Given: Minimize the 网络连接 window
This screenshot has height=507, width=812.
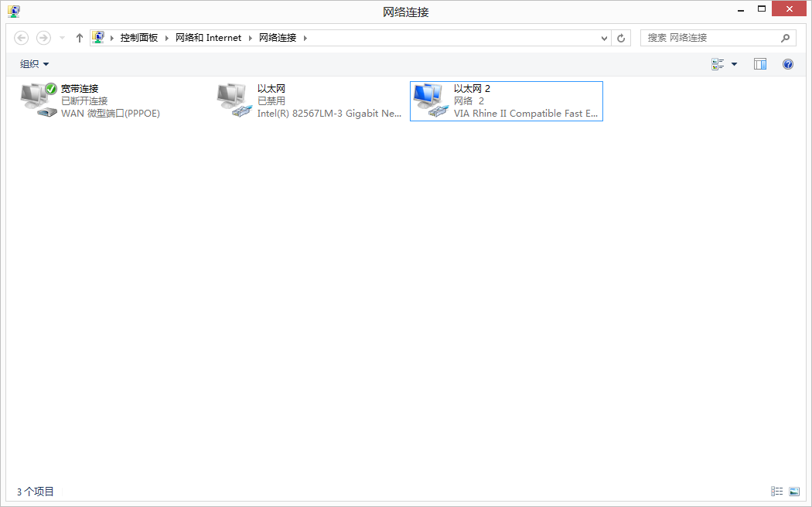Looking at the screenshot, I should [741, 10].
